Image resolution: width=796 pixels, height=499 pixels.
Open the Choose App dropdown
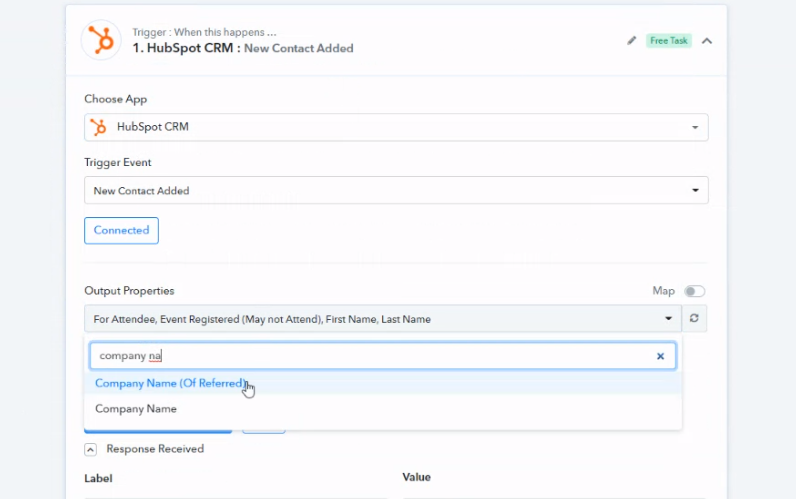tap(396, 127)
